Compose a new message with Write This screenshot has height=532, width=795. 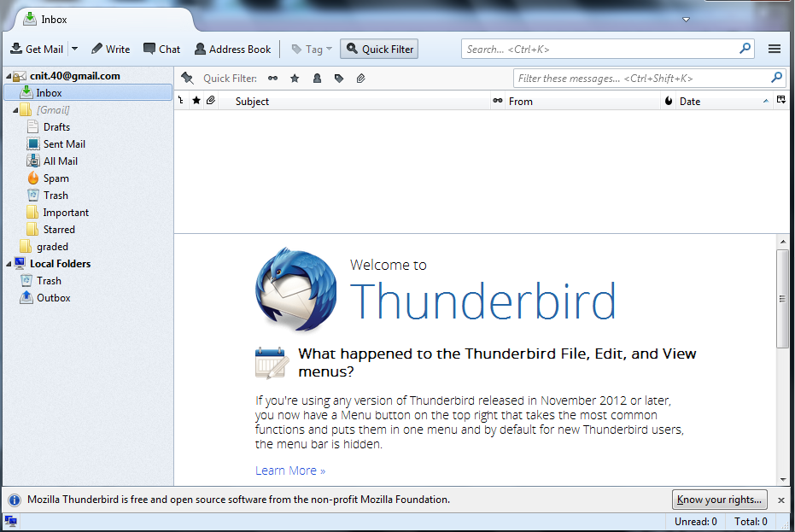click(x=110, y=50)
